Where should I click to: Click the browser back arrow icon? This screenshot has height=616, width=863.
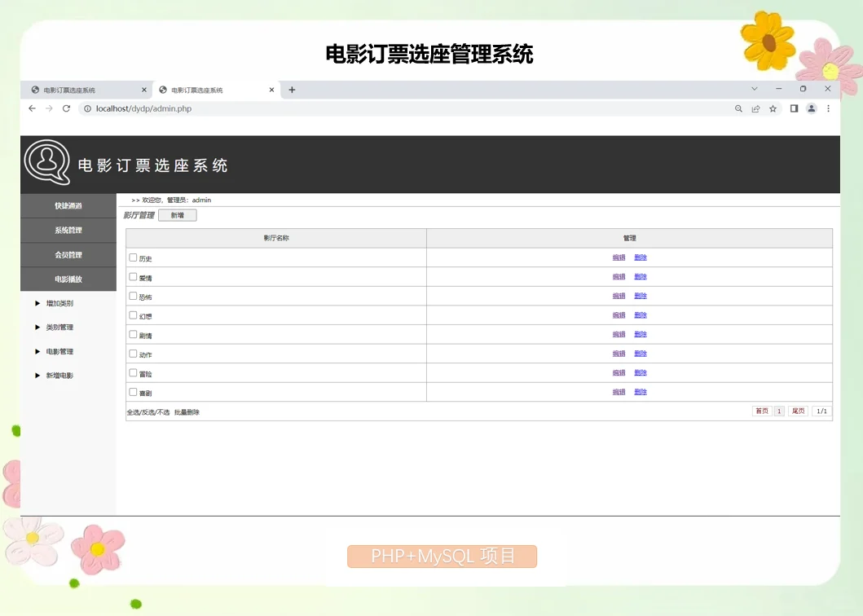(32, 108)
